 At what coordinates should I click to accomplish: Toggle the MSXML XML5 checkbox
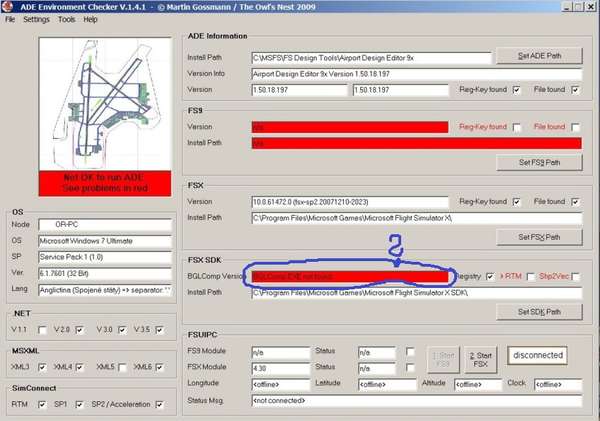tap(122, 368)
